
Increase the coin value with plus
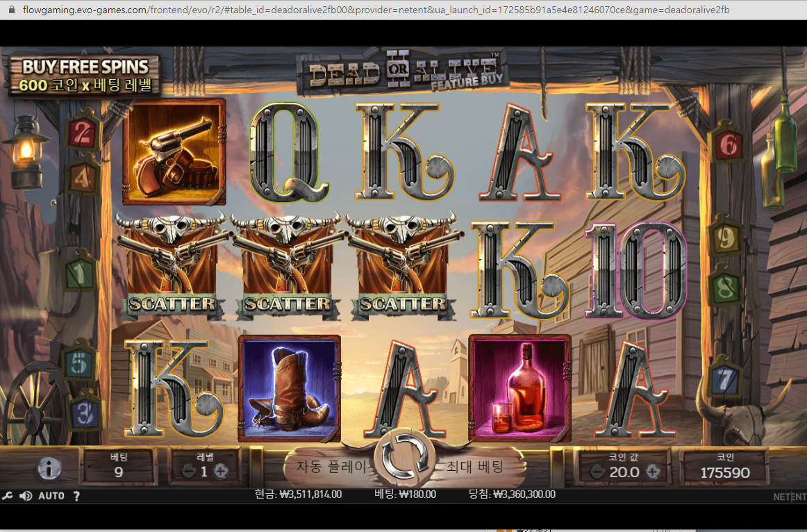pyautogui.click(x=653, y=472)
